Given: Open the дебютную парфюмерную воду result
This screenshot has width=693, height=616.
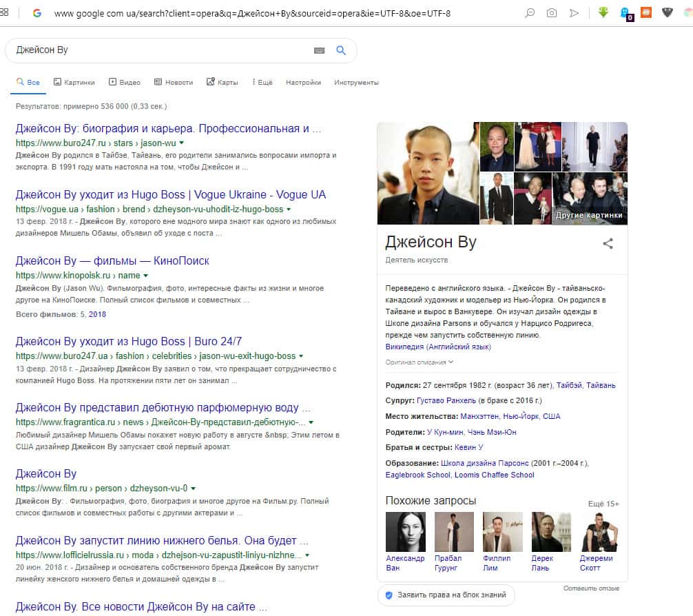Looking at the screenshot, I should point(163,408).
